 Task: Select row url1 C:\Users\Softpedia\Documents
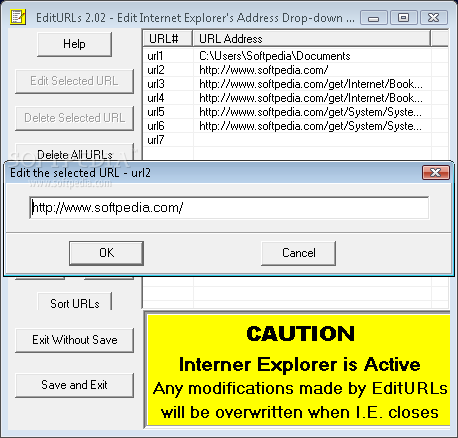click(295, 56)
